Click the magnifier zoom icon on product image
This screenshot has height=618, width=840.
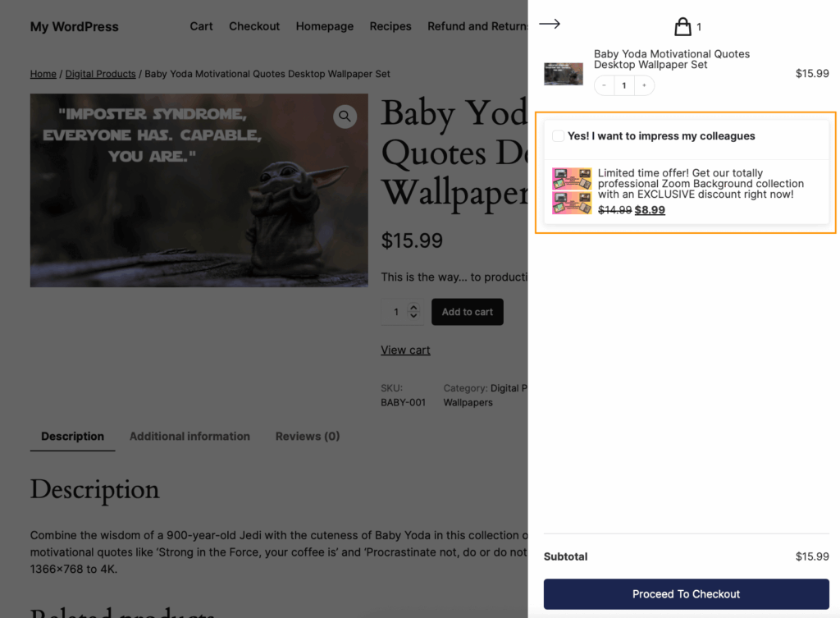345,117
